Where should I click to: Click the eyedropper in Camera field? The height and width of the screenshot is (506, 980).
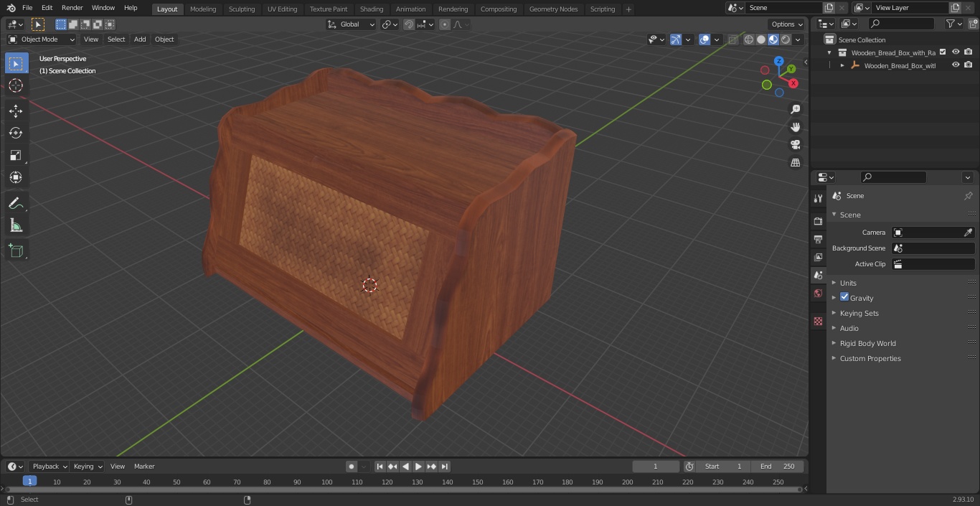coord(968,233)
